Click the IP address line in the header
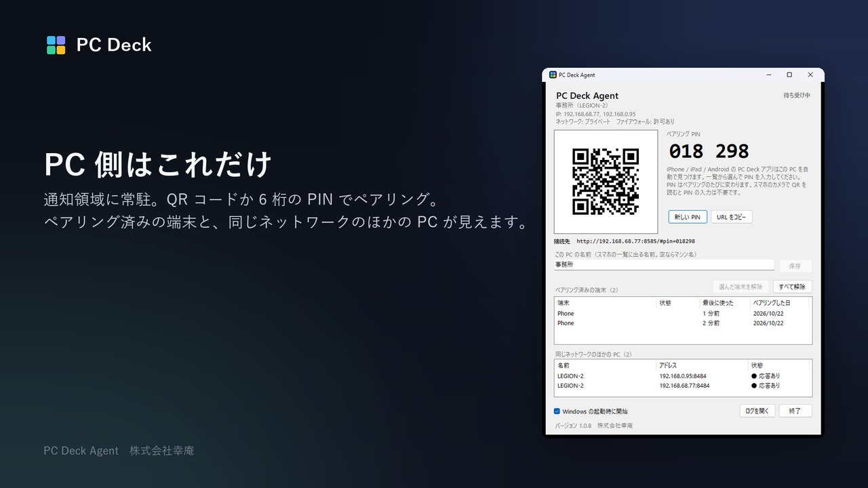This screenshot has height=488, width=868. [x=595, y=114]
